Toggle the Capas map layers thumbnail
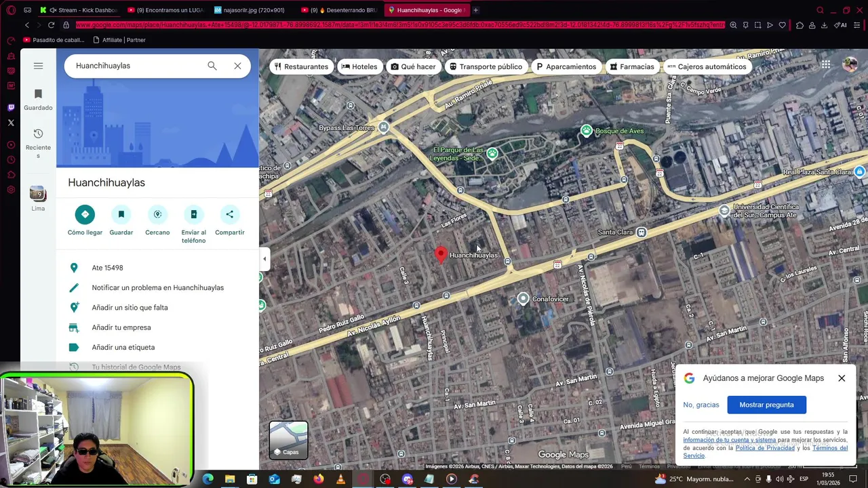Screen dimensions: 868x488 [x=289, y=441]
